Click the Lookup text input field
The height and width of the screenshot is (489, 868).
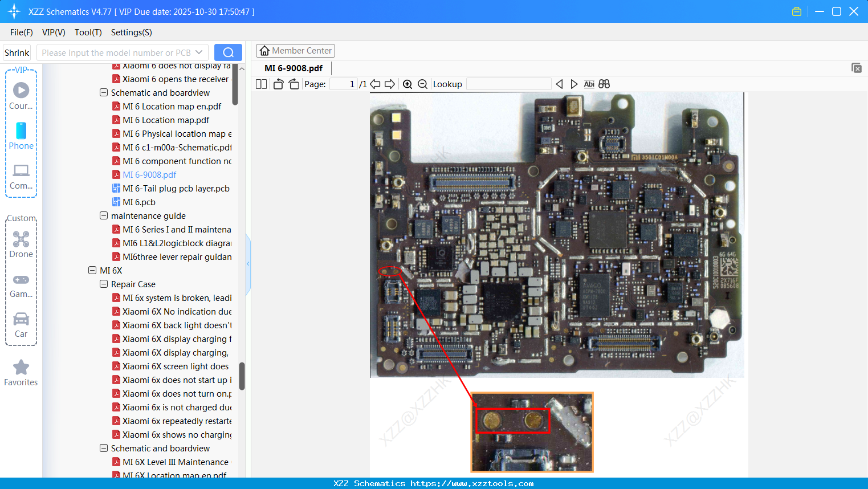pyautogui.click(x=508, y=84)
